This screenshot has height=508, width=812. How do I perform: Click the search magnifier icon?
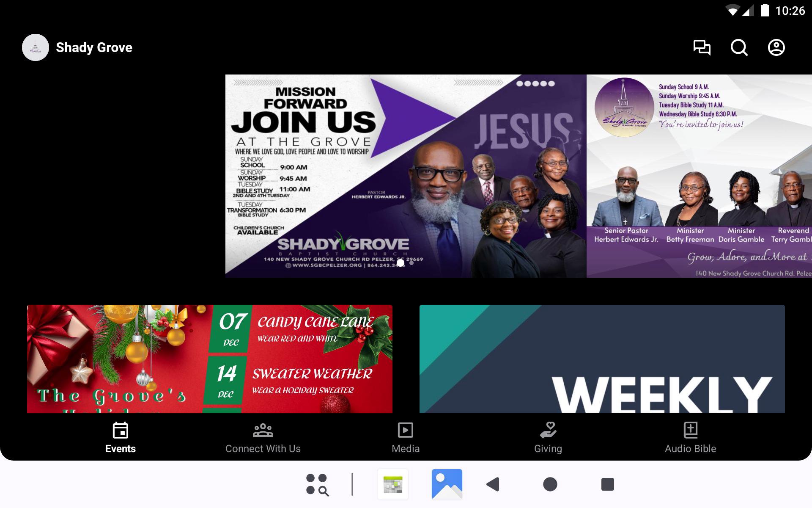point(739,47)
